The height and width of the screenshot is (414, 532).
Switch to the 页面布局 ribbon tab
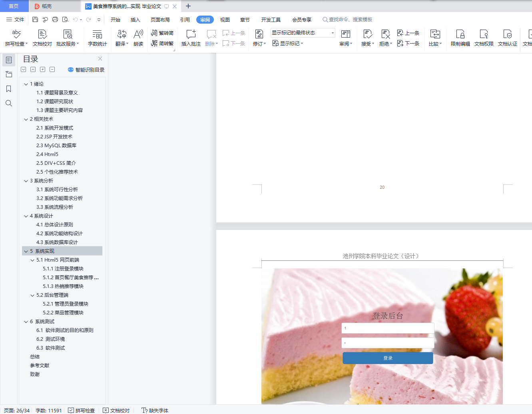click(x=160, y=20)
